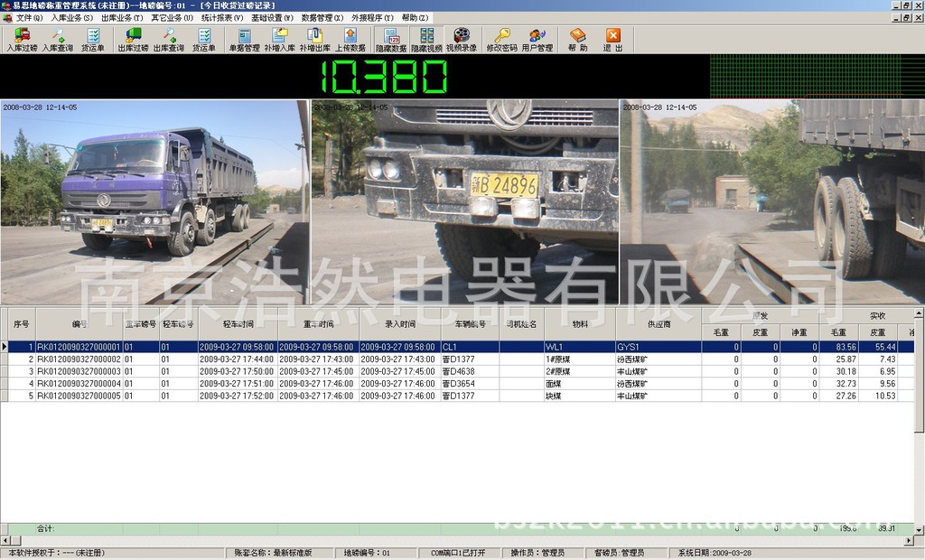Image resolution: width=925 pixels, height=560 pixels.
Task: Open 修改密码 change password dialog
Action: (500, 40)
